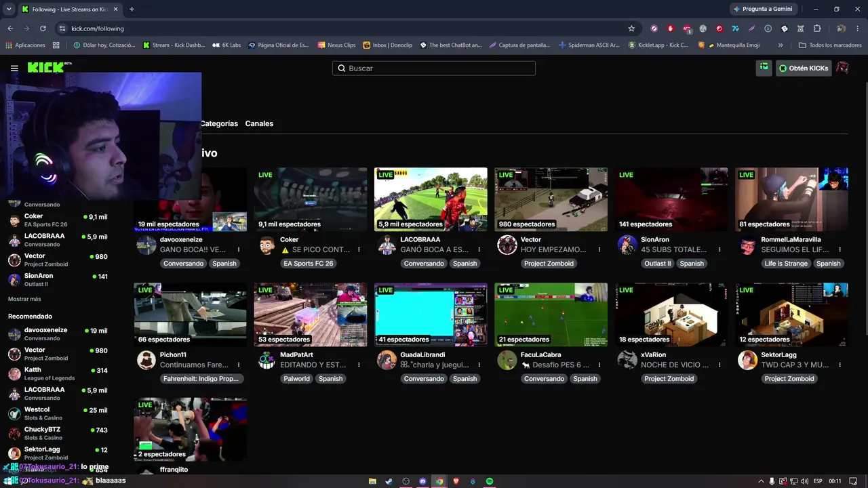This screenshot has height=488, width=868.
Task: Open Coker in the followed channels sidebar
Action: point(58,220)
